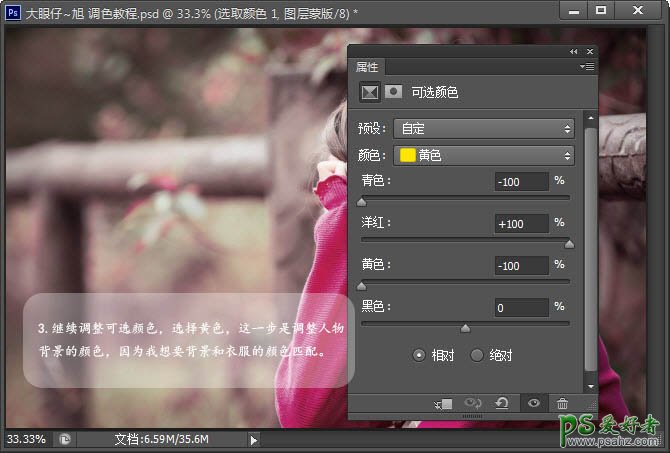Delete the adjustment layer with trash icon

pyautogui.click(x=562, y=403)
